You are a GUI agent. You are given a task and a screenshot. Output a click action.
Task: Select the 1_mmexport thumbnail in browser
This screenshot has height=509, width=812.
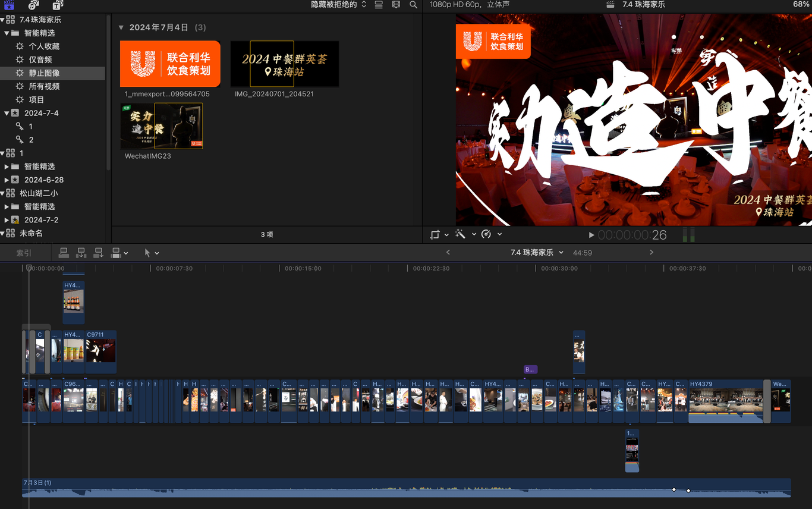(170, 64)
